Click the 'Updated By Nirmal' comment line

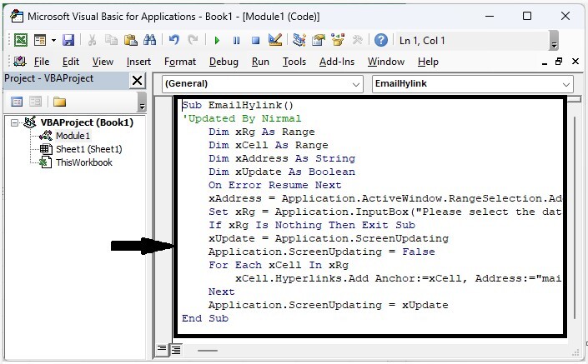click(242, 118)
